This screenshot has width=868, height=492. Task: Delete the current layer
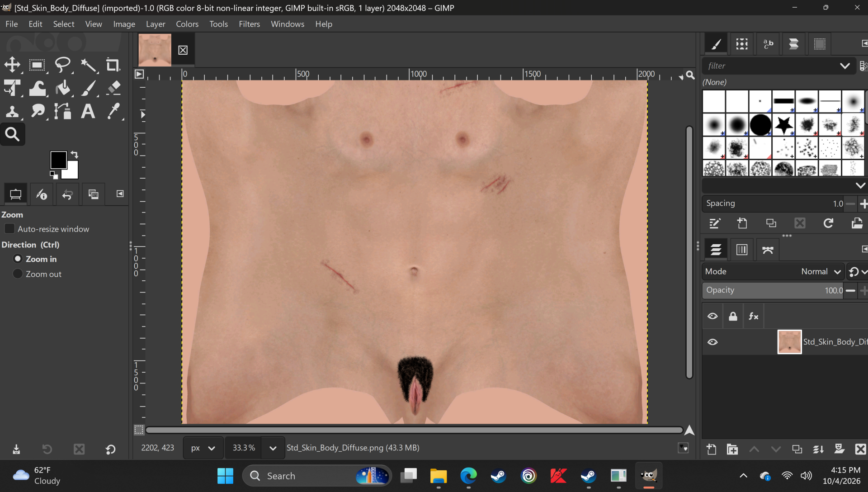860,449
